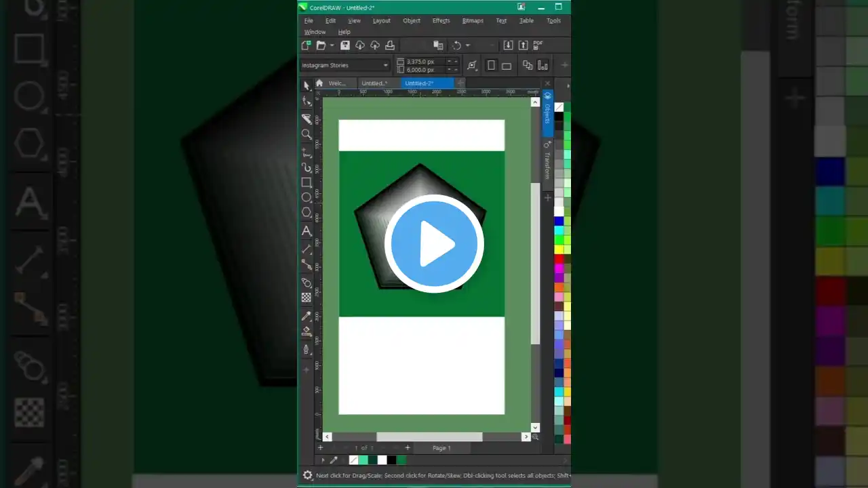Screen dimensions: 868x488
Task: Choose the Rectangle tool
Action: pyautogui.click(x=307, y=183)
